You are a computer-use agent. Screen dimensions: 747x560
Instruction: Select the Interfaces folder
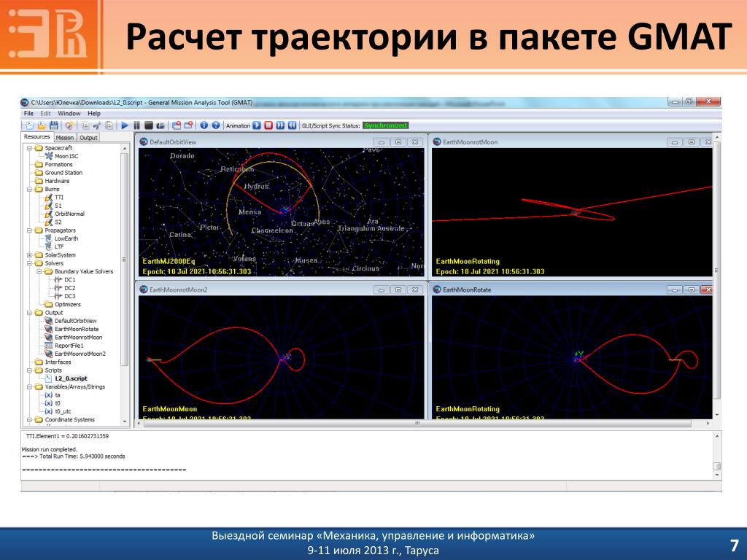(x=58, y=362)
